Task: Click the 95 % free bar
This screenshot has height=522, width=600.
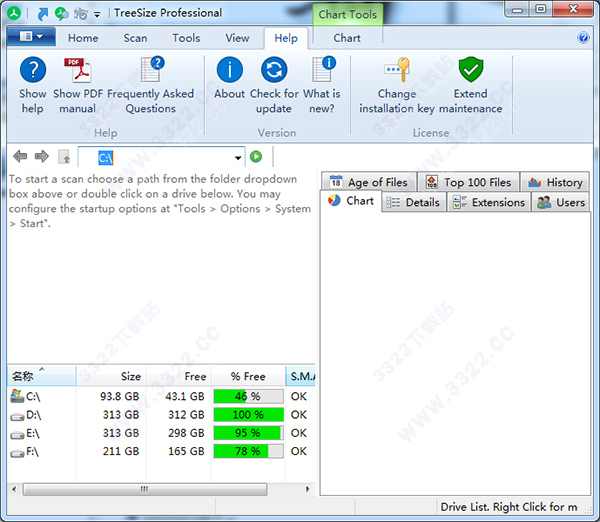Action: pos(248,433)
